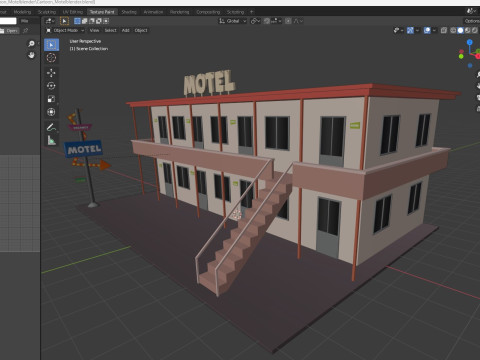The image size is (480, 360).
Task: Set selection mode to new selection
Action: (x=77, y=21)
